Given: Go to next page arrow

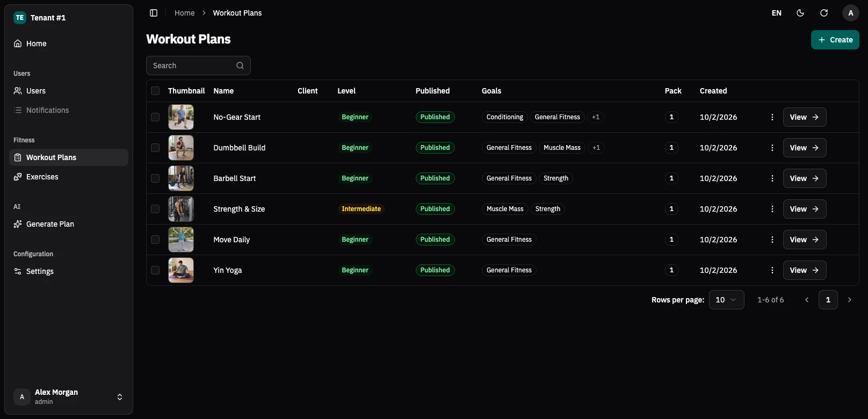Looking at the screenshot, I should (850, 300).
